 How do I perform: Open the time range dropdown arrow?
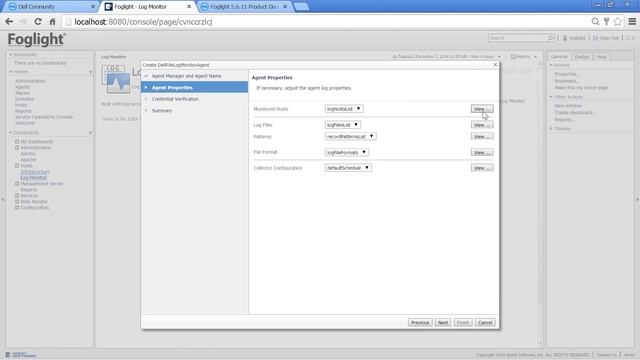499,57
